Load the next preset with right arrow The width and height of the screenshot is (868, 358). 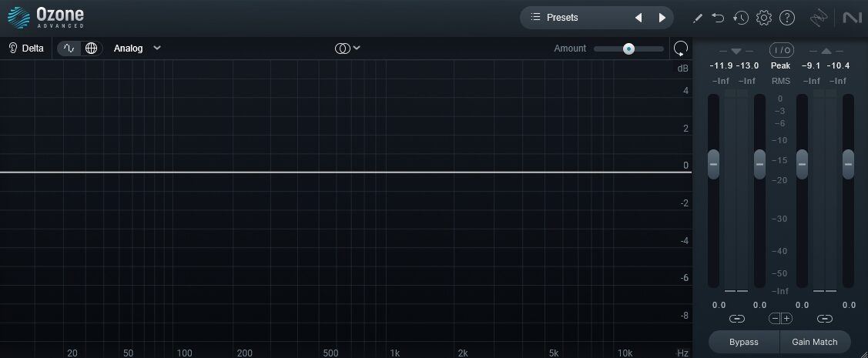click(x=662, y=18)
